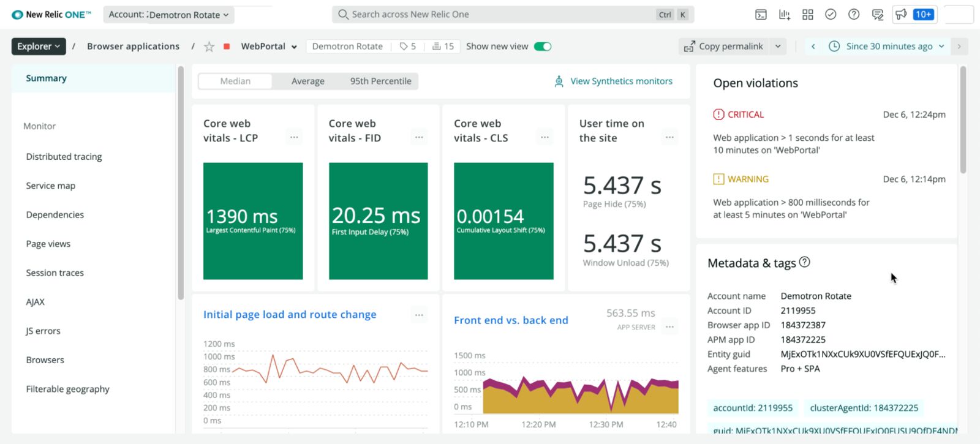Click the CRITICAL alert icon
Screen dimensions: 980x444
pyautogui.click(x=718, y=115)
